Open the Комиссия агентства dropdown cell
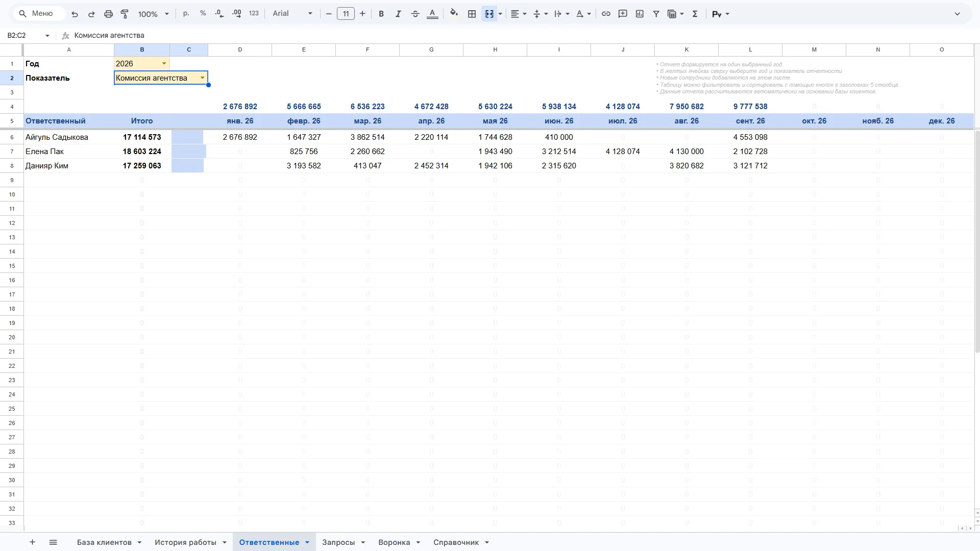 coord(161,78)
